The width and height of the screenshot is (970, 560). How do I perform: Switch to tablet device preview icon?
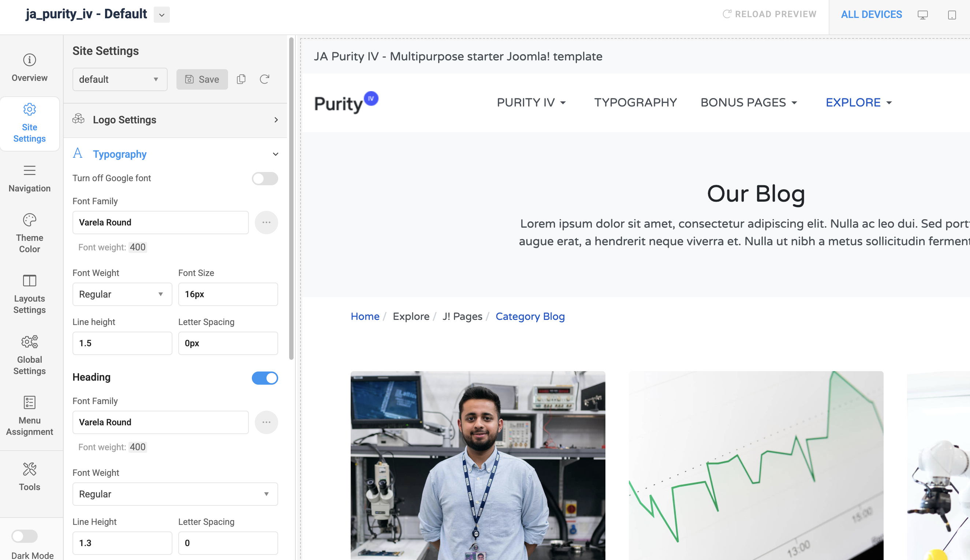coord(952,15)
